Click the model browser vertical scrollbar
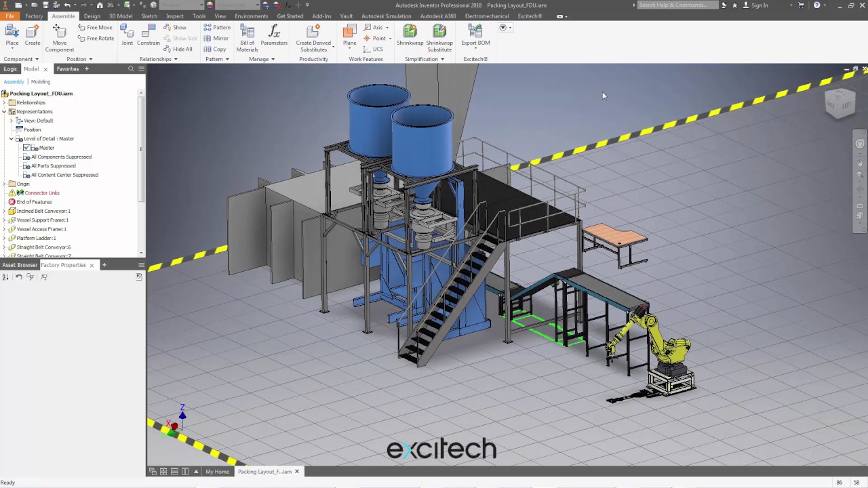Viewport: 868px width, 488px height. click(x=142, y=148)
